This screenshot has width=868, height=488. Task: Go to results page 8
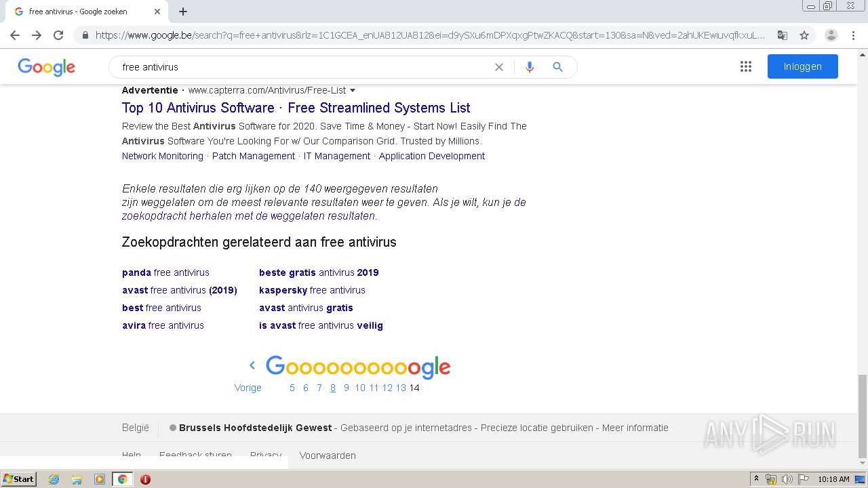point(333,388)
